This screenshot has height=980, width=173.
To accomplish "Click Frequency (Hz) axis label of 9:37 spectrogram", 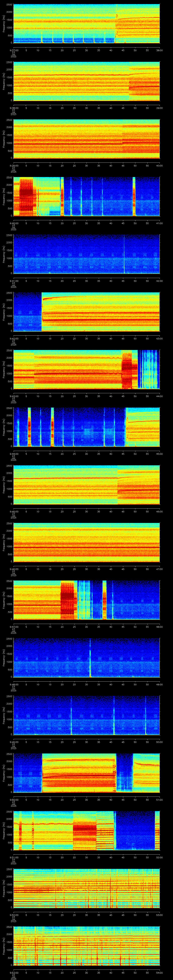I will point(4,24).
